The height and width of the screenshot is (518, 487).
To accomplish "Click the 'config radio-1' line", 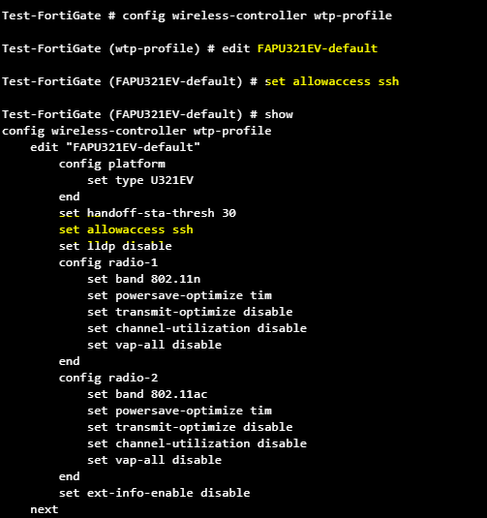I will [x=108, y=263].
